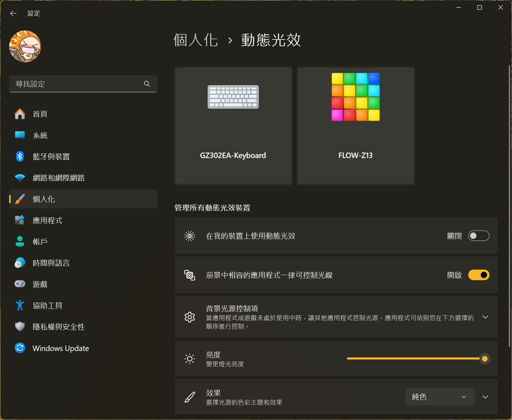Click the search magnifier icon

coord(147,84)
